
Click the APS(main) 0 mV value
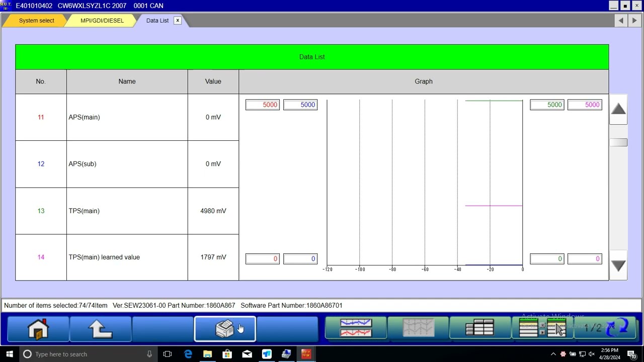[x=213, y=117]
